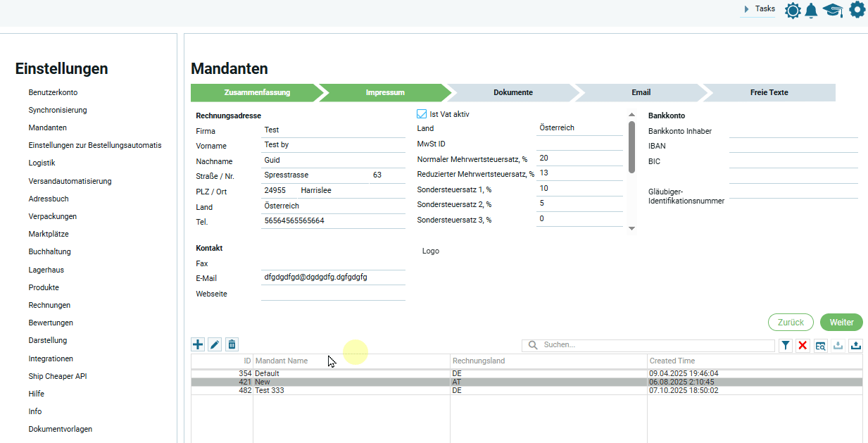Expand the Tasks panel arrow
Viewport: 868px width, 443px height.
746,10
